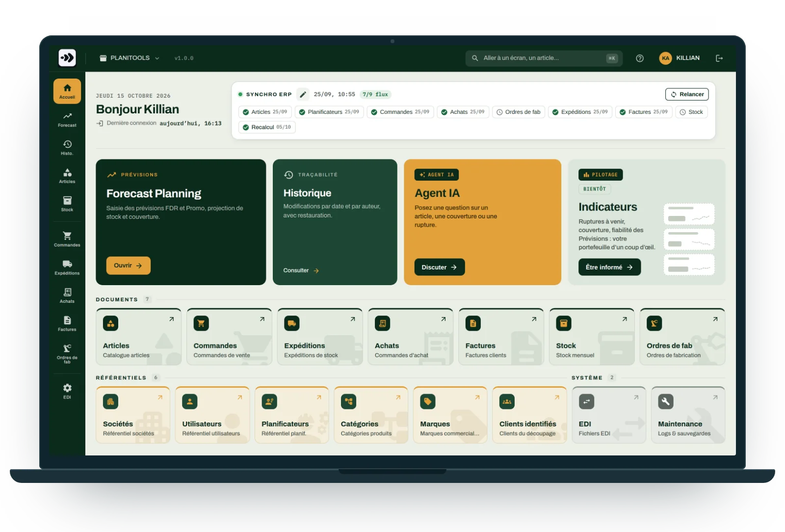This screenshot has height=532, width=785.
Task: Click the Articles 25/09 sync chip
Action: pos(265,112)
